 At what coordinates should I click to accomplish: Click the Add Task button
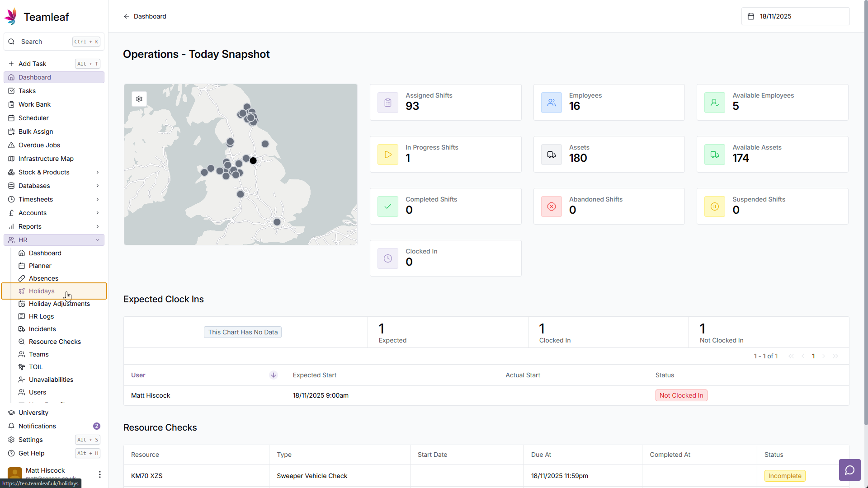pos(32,64)
